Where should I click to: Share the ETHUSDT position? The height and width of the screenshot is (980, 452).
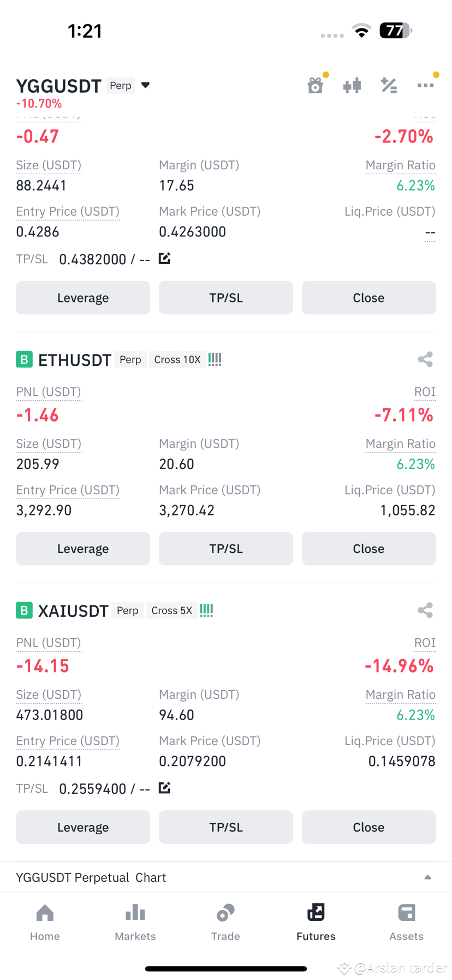point(425,359)
